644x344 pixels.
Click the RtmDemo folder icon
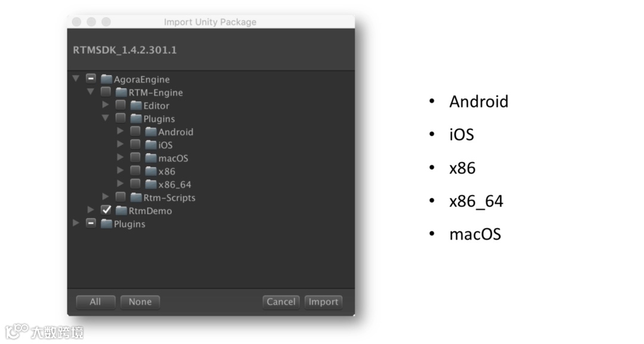click(x=121, y=210)
